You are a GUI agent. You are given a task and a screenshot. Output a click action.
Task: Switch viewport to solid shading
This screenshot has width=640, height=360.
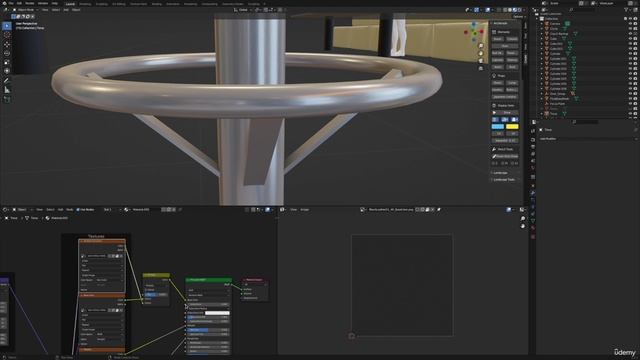point(510,10)
